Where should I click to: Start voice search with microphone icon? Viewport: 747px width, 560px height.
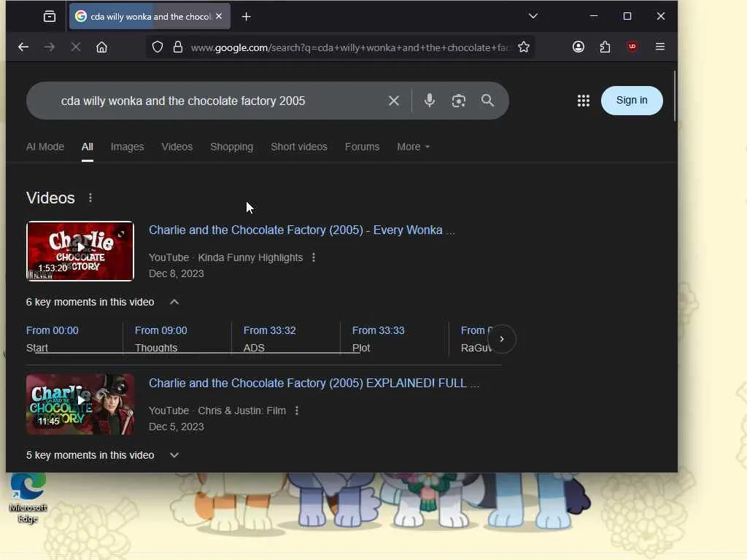click(x=429, y=101)
